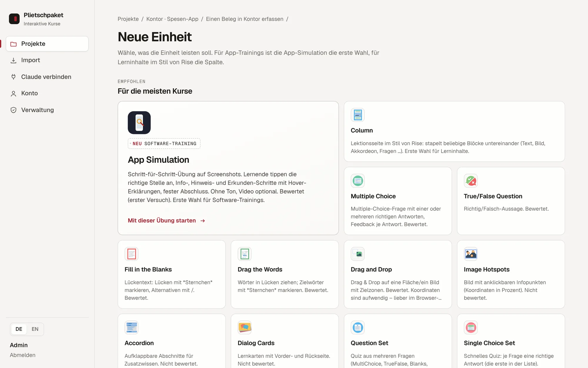The image size is (588, 368).
Task: Click the Accordion icon
Action: (131, 327)
